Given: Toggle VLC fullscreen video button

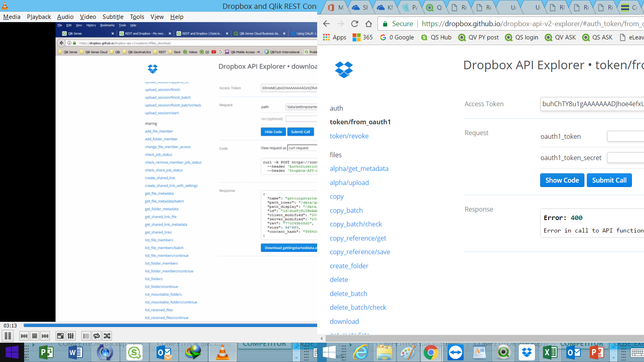Looking at the screenshot, I should 60,336.
